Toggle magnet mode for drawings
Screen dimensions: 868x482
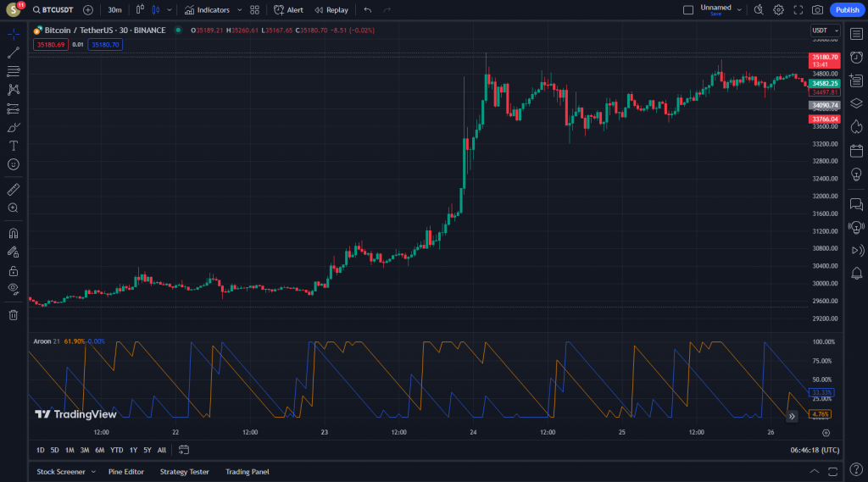tap(14, 233)
